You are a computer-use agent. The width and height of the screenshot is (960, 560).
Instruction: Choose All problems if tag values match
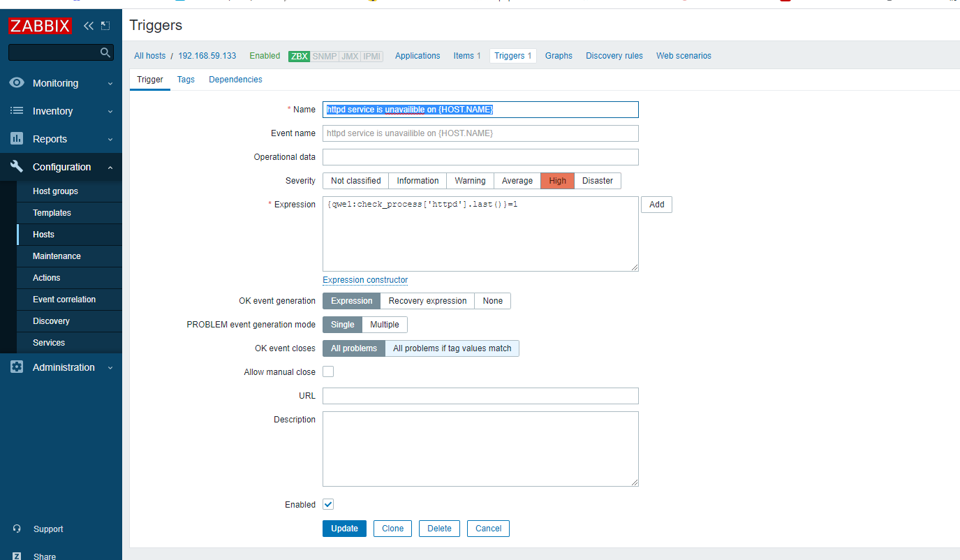(x=452, y=348)
